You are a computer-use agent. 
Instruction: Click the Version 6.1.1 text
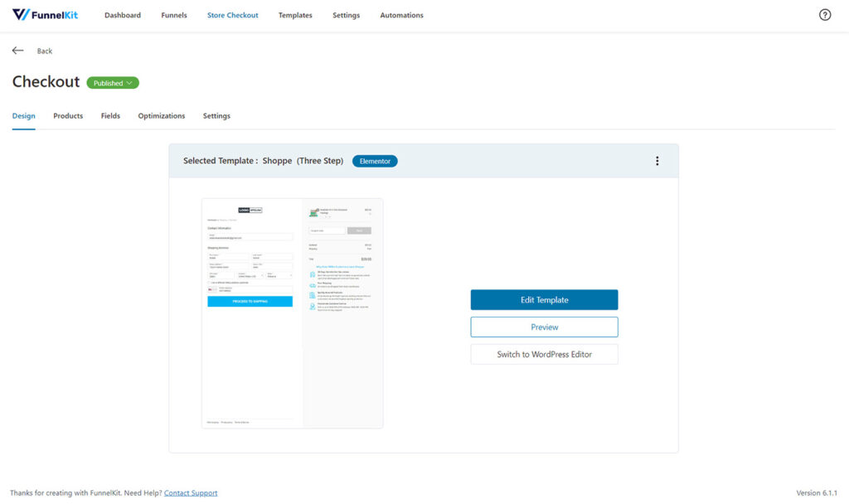817,492
